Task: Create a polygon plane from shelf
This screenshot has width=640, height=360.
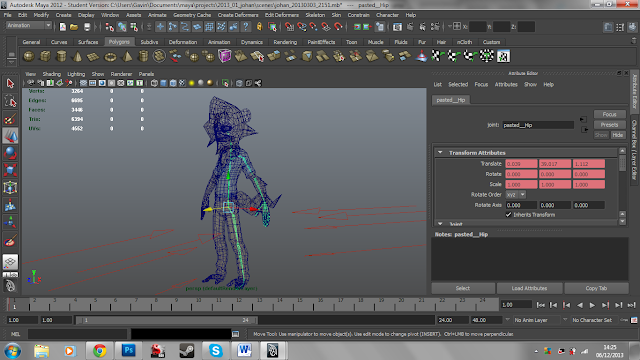Action: point(94,56)
